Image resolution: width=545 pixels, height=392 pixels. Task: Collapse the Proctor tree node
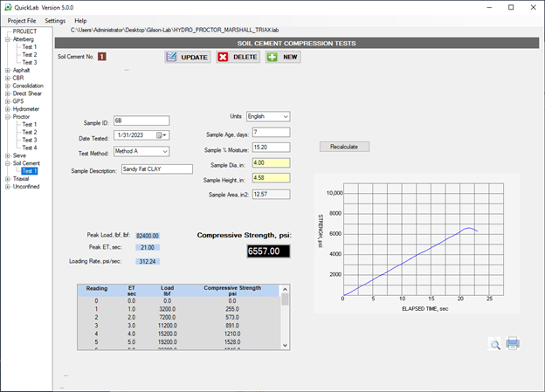click(x=8, y=117)
